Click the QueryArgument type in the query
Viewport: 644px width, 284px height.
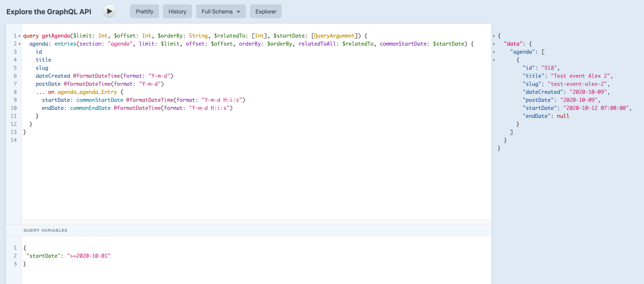coord(335,36)
